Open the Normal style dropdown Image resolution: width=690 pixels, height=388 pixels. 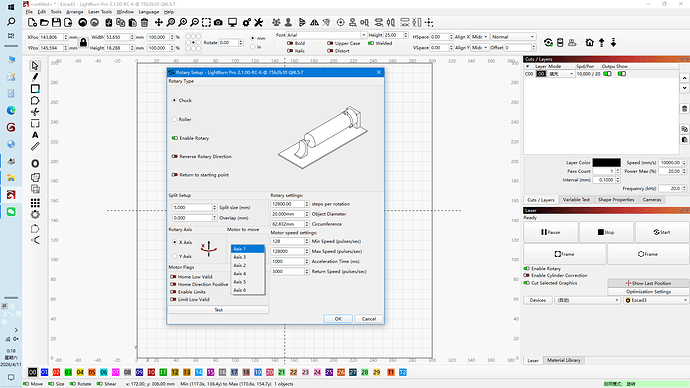click(513, 37)
